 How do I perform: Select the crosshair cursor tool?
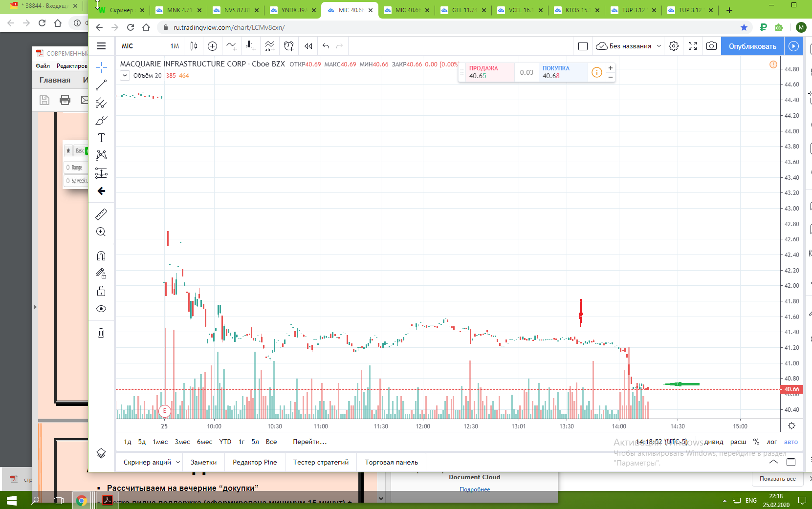pos(101,67)
